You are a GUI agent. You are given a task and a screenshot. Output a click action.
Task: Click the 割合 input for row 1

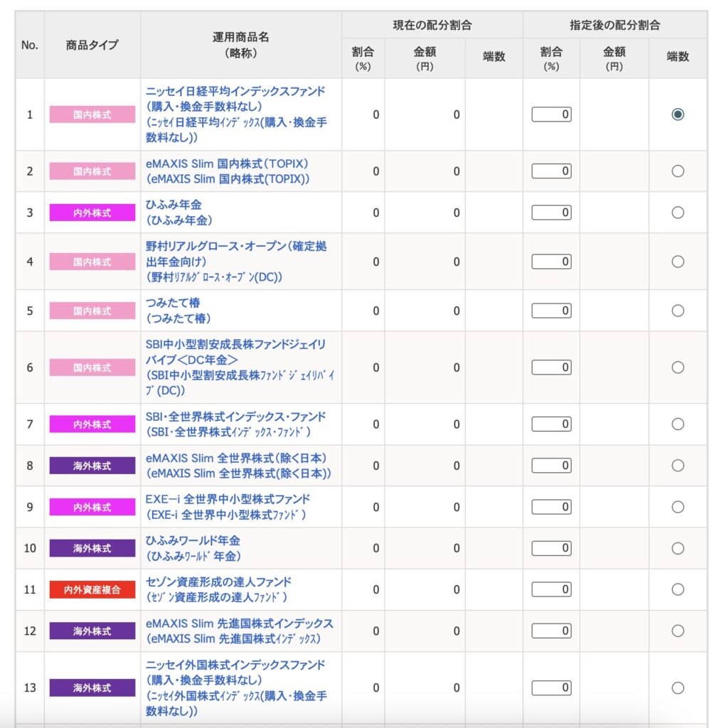551,114
